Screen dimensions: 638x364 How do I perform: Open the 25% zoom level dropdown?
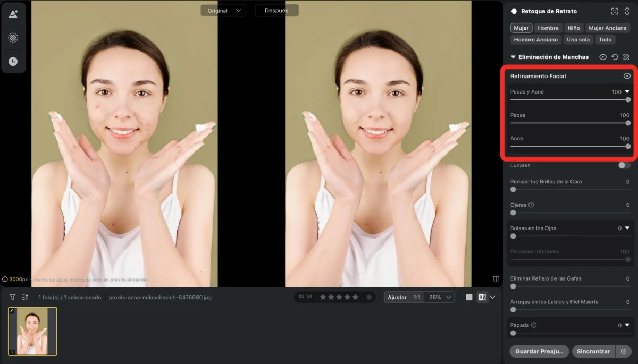(x=441, y=297)
